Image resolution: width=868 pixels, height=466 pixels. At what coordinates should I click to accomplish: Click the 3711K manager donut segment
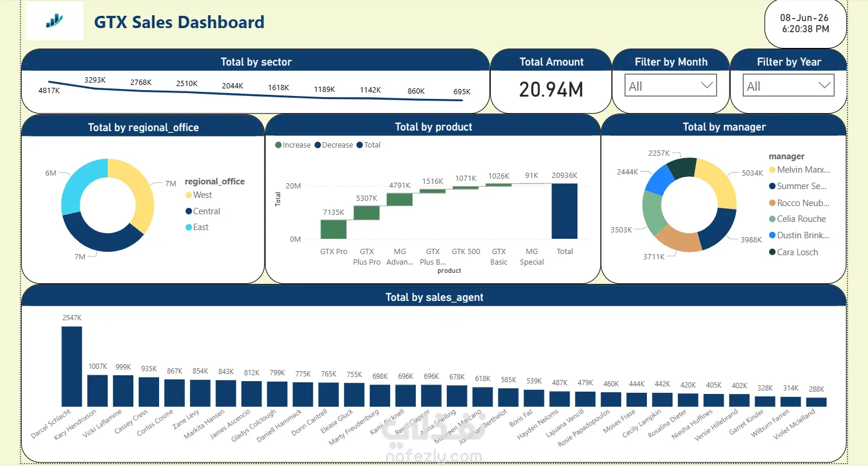680,241
